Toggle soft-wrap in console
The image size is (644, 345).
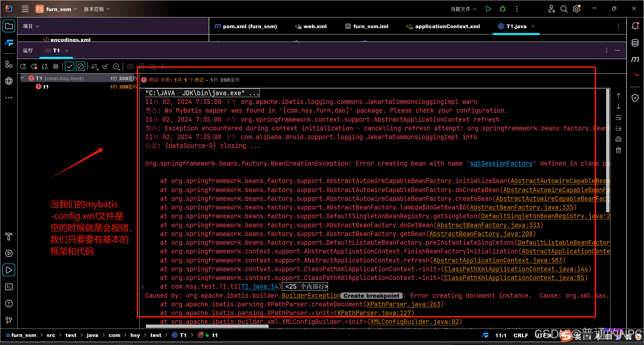click(x=619, y=118)
